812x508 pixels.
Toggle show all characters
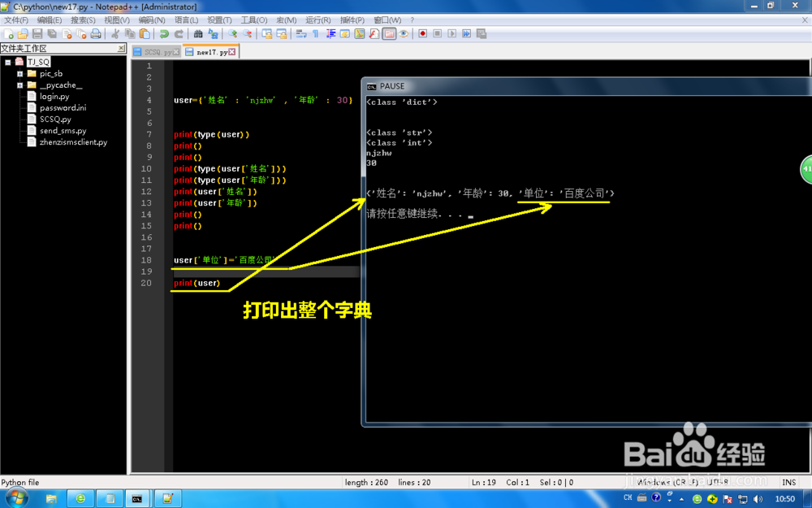(316, 33)
